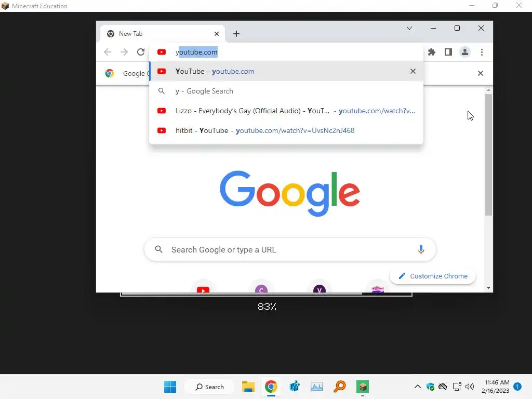Click the address bar with youtube.com text
The width and height of the screenshot is (532, 399).
pos(286,52)
